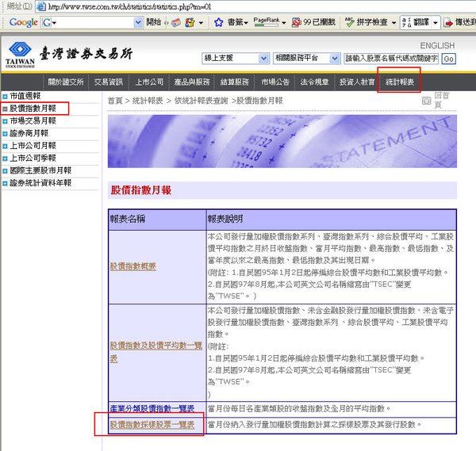
Task: Open the 產業分類股價指數一覽表 report link
Action: pos(152,408)
